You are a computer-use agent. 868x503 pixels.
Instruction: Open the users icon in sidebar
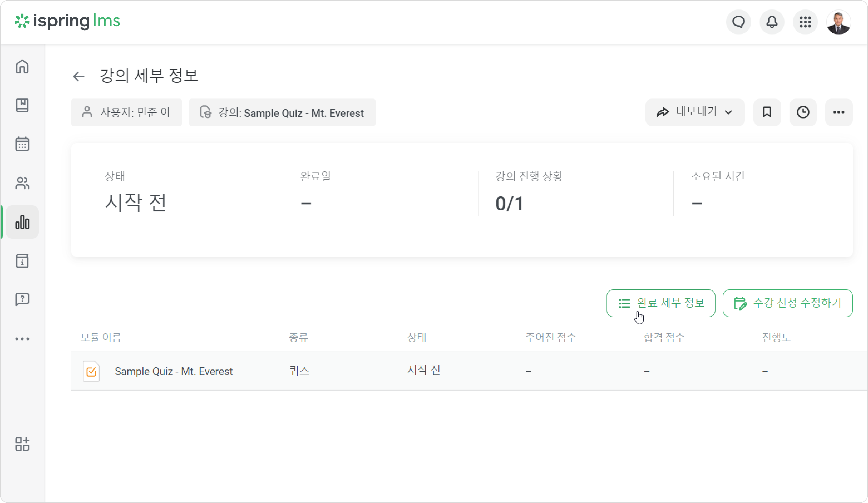(x=22, y=183)
